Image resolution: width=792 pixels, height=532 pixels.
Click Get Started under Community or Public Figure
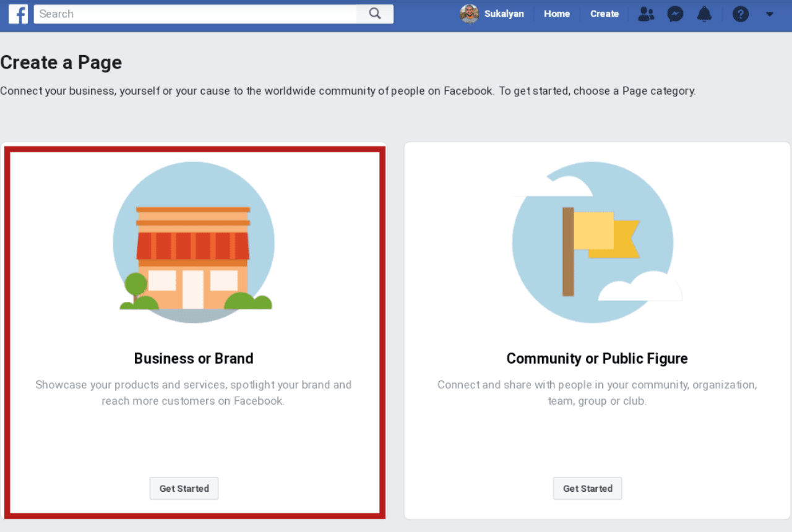(x=587, y=488)
